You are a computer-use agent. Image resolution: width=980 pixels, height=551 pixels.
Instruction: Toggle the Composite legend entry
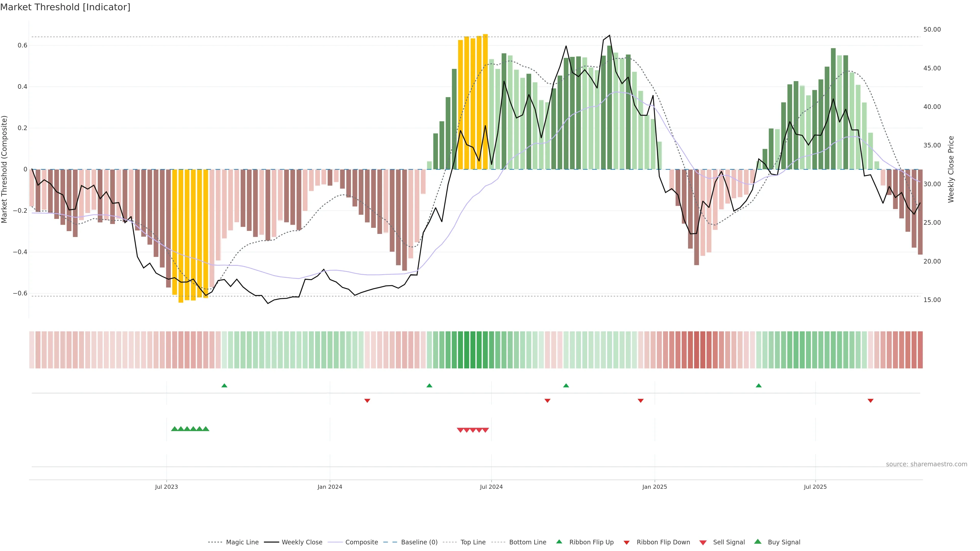click(361, 542)
